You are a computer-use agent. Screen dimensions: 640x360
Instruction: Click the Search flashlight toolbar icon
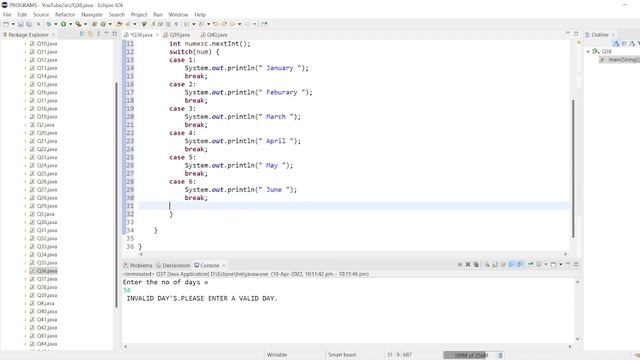[x=127, y=24]
